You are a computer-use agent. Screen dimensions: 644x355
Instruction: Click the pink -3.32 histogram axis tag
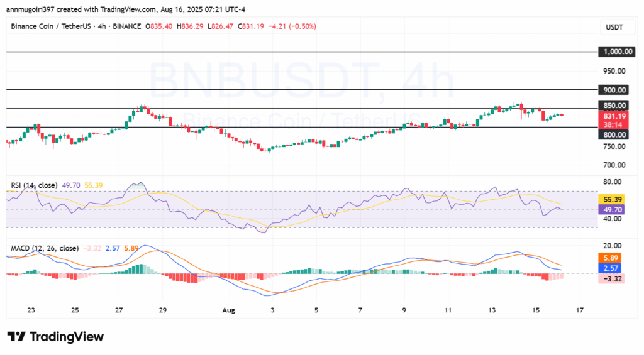tap(611, 279)
